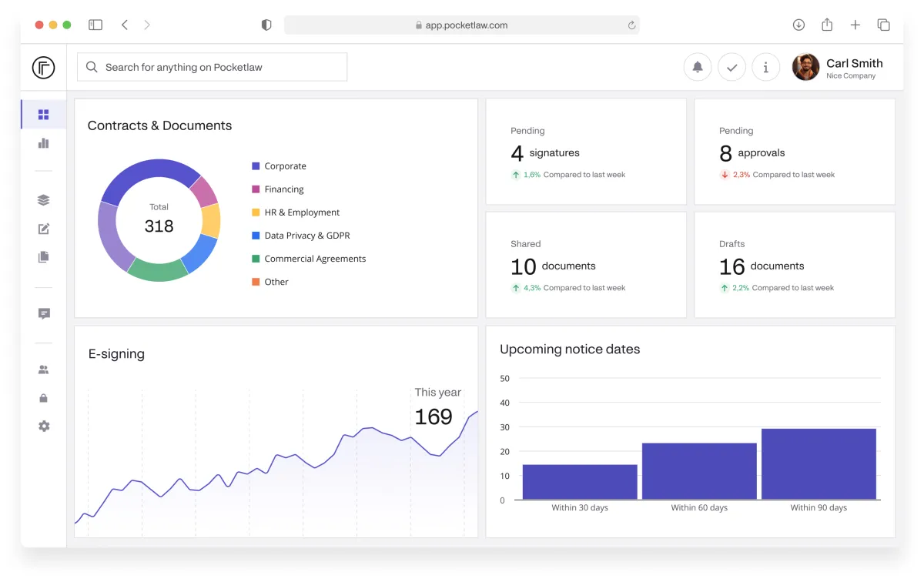Open Carl Smith profile menu
The height and width of the screenshot is (582, 924).
pyautogui.click(x=838, y=68)
